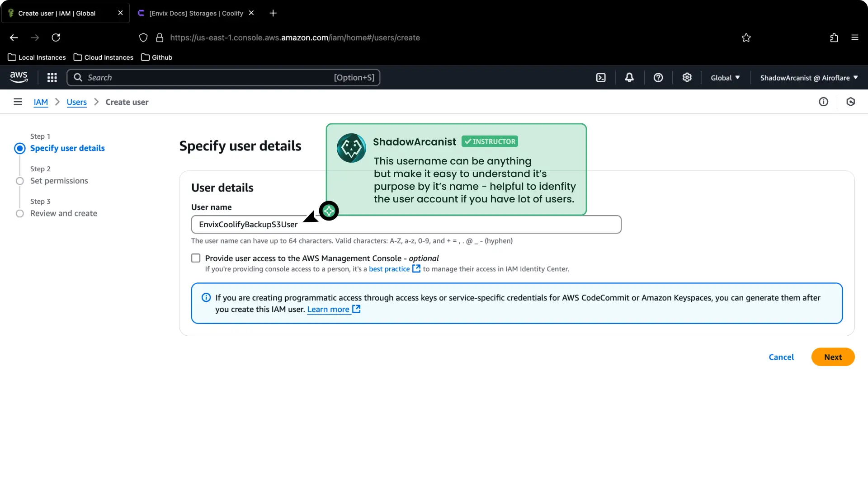Open the notifications bell
This screenshot has height=488, width=868.
[629, 77]
